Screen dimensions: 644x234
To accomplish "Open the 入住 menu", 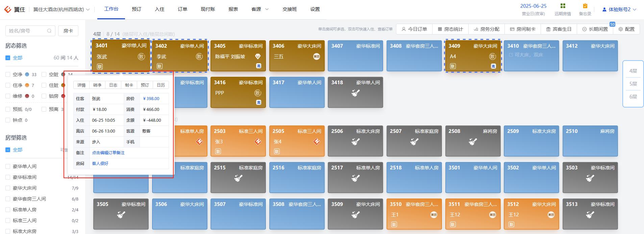I will [x=159, y=9].
